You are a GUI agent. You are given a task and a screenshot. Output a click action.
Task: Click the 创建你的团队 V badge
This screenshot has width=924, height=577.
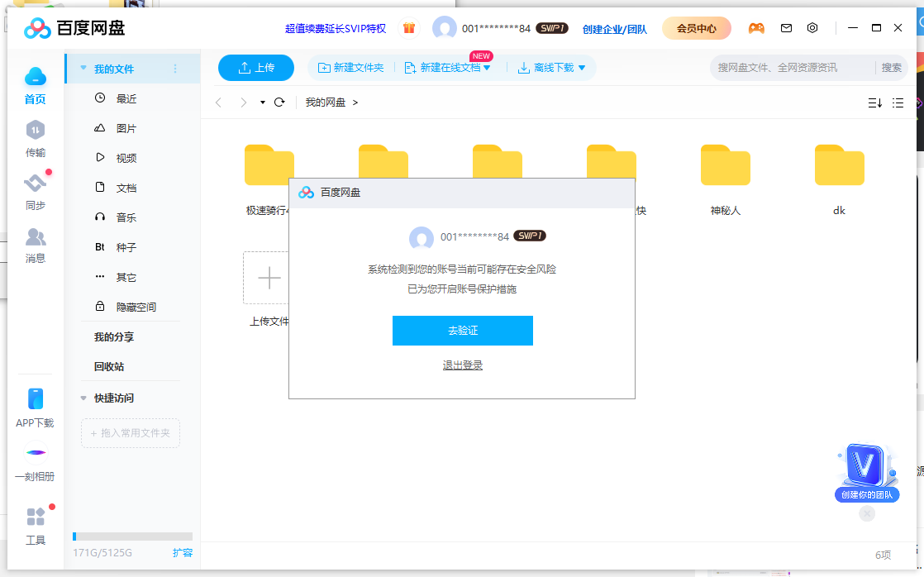tap(867, 472)
